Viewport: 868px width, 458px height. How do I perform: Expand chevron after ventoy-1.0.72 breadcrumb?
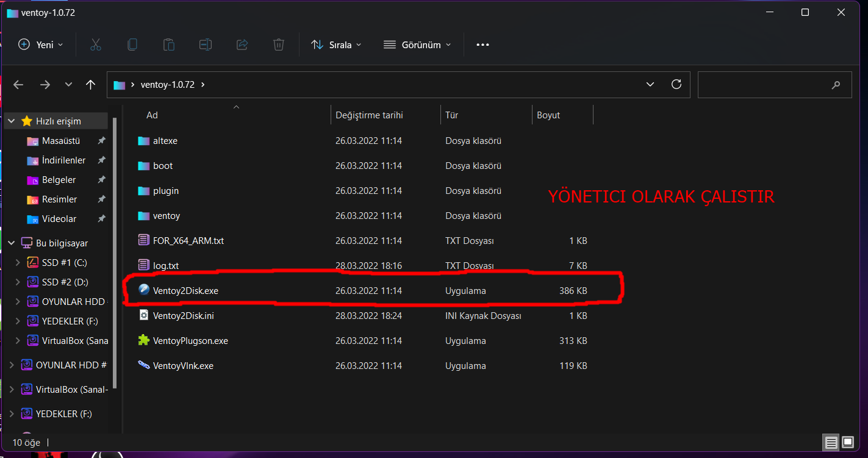[203, 85]
